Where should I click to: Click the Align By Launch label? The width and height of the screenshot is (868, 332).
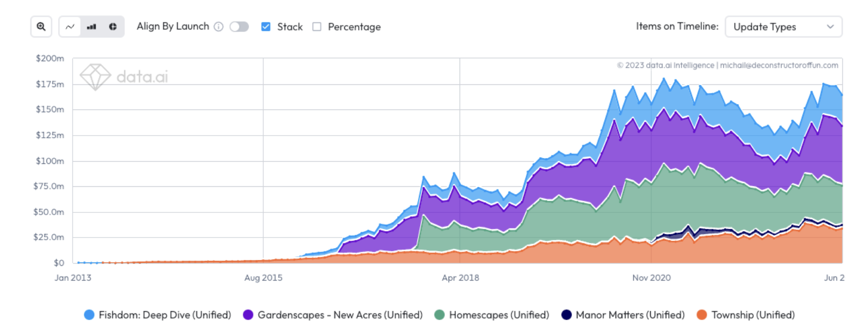click(x=173, y=26)
